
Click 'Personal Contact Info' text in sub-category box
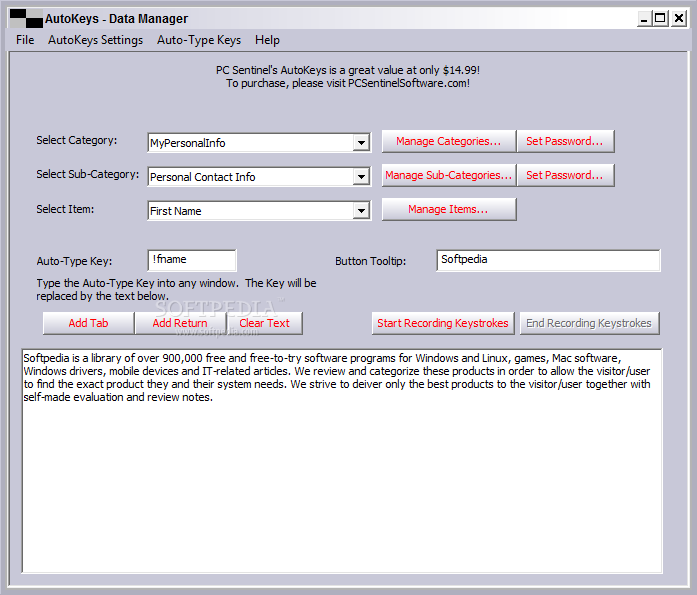coord(203,177)
